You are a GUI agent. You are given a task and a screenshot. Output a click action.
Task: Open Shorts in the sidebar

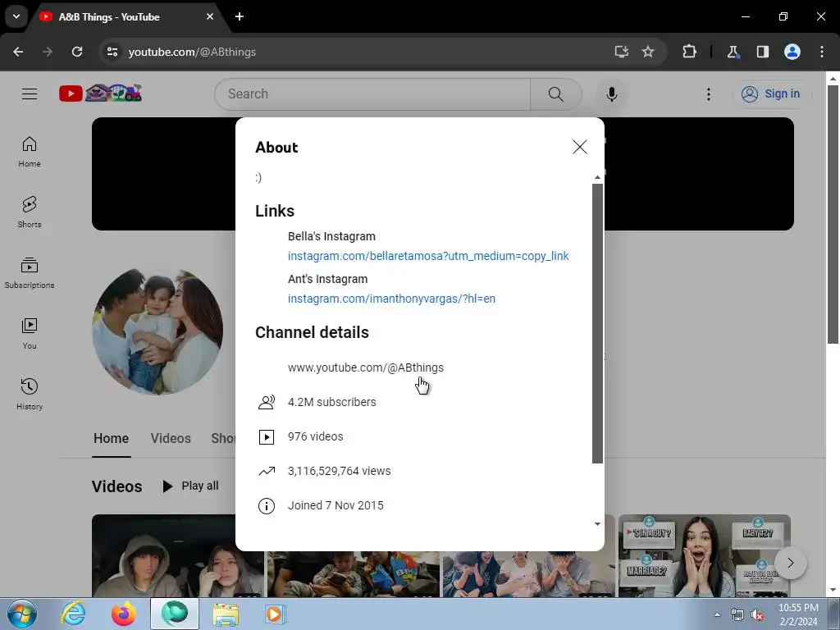(30, 212)
